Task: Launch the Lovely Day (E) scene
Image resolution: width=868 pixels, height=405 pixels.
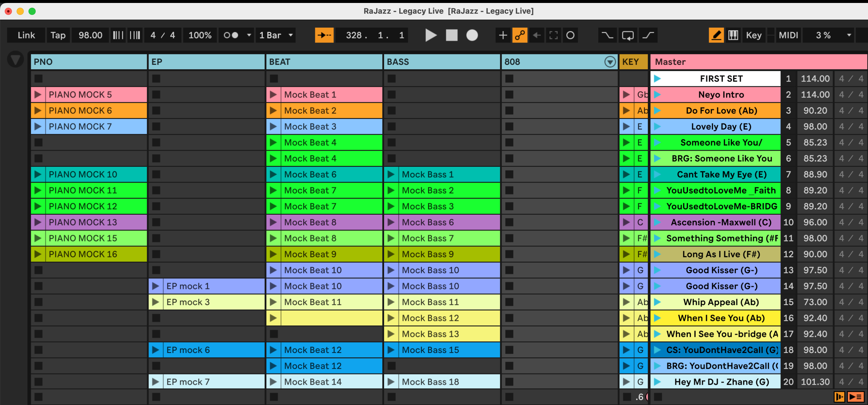Action: pos(657,127)
